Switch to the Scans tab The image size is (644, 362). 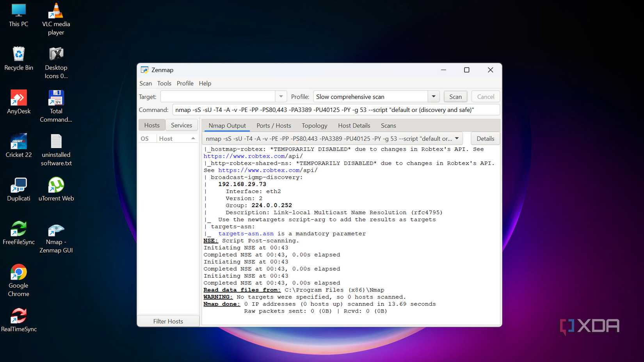tap(388, 126)
